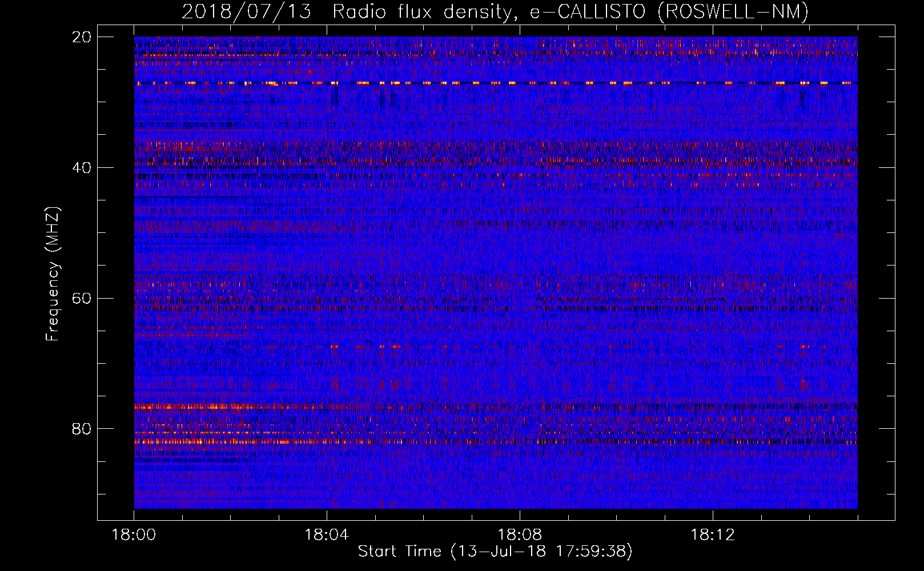Click the '18:12' time tick label
Screen dimensions: 924x571
(713, 535)
